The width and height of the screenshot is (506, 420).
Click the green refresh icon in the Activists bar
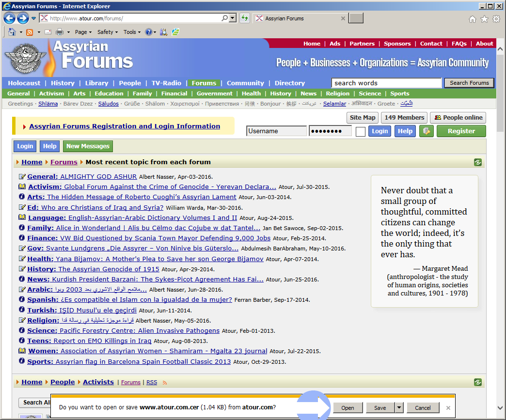[477, 382]
